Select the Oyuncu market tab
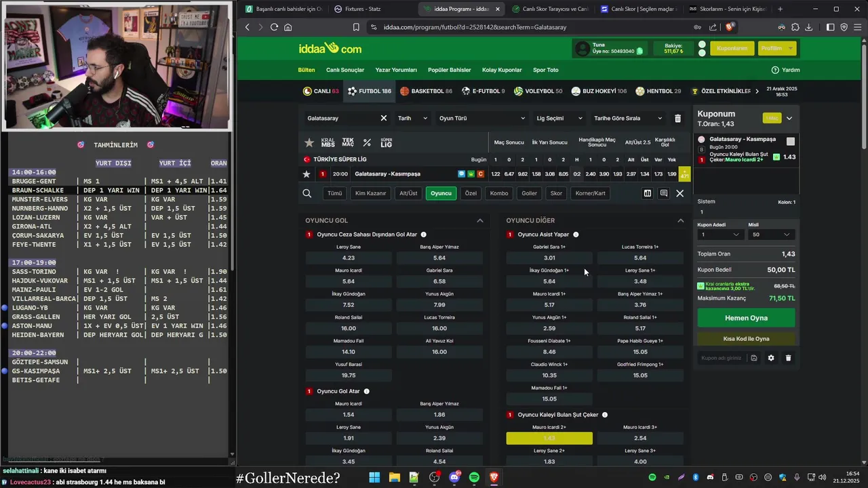 pyautogui.click(x=441, y=193)
